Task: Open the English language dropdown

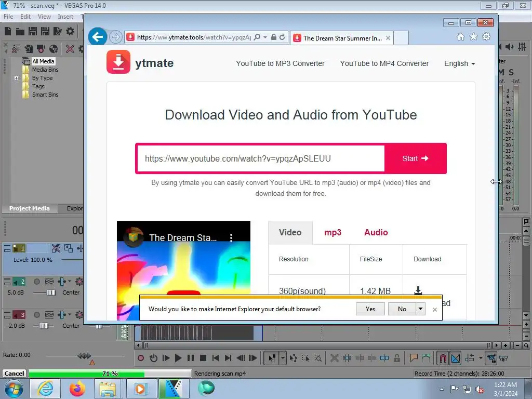Action: tap(459, 63)
